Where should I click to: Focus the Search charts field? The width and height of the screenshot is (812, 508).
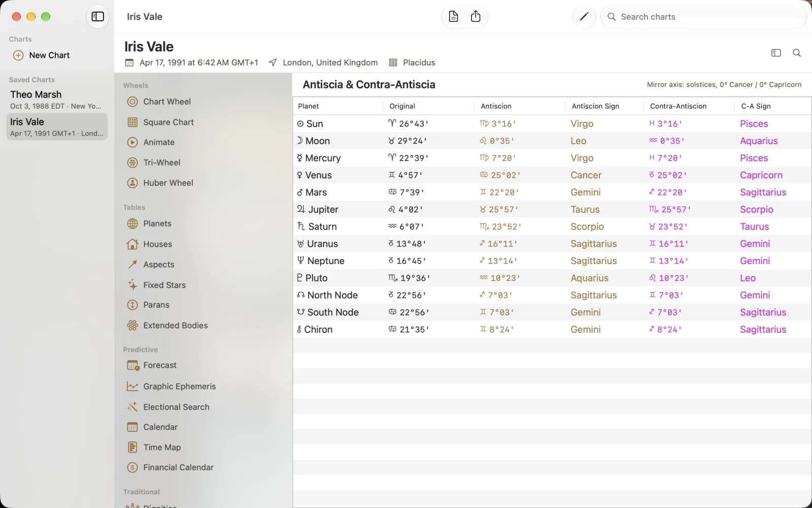coord(703,17)
